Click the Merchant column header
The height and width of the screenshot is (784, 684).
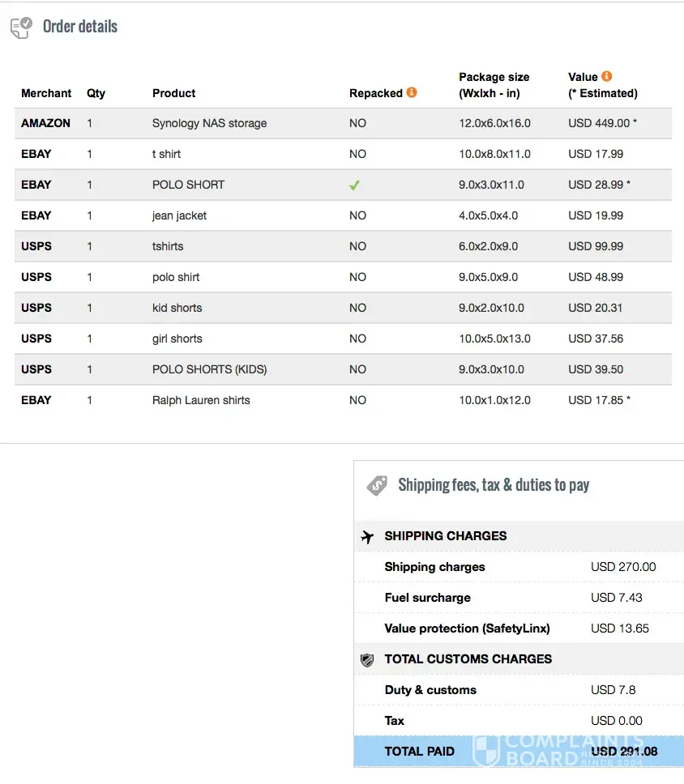coord(46,93)
